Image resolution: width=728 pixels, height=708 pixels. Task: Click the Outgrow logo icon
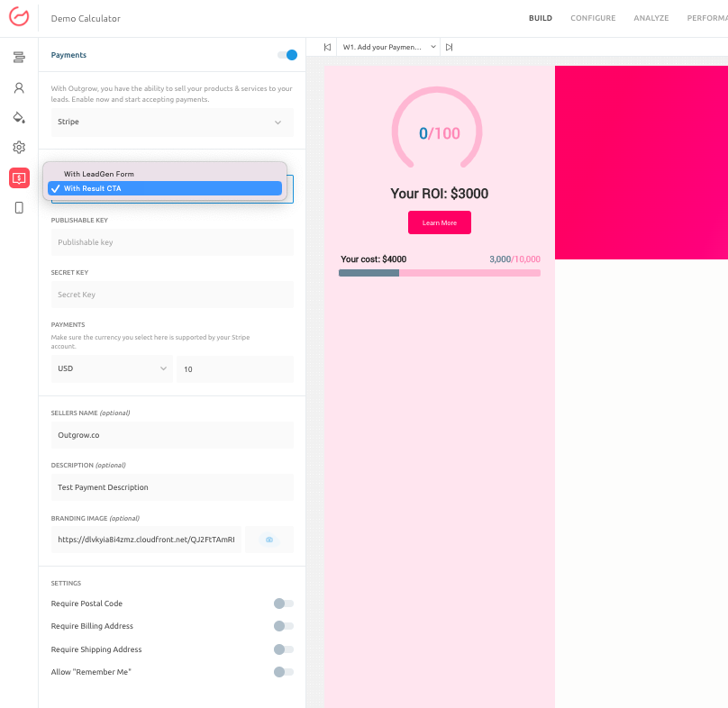(x=19, y=18)
